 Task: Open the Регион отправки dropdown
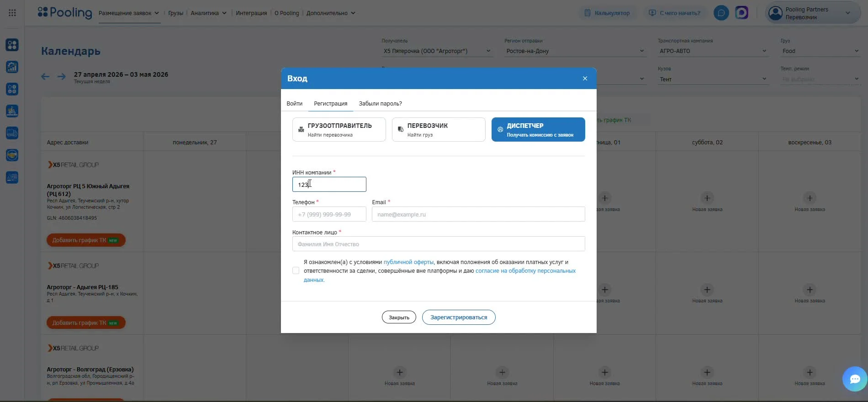pos(575,51)
